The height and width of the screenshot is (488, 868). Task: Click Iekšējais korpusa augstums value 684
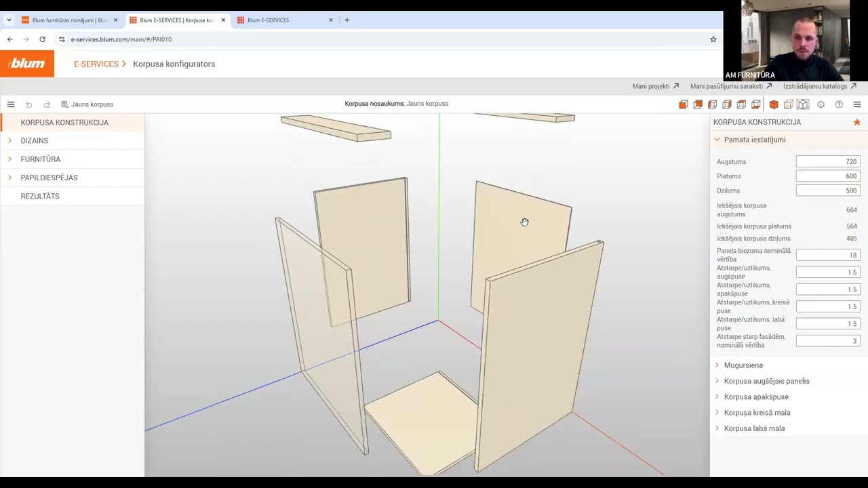point(852,210)
